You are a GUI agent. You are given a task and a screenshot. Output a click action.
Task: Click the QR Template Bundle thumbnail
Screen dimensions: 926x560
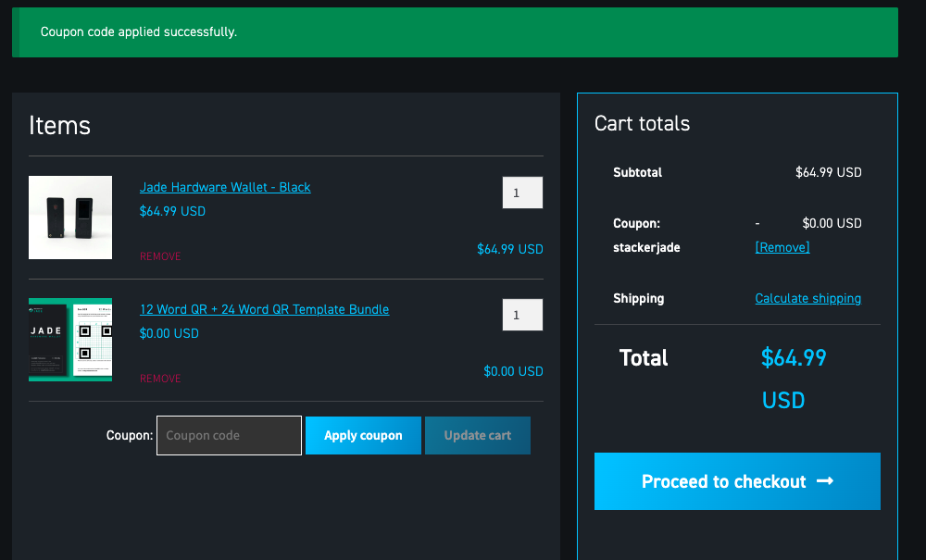(x=70, y=340)
